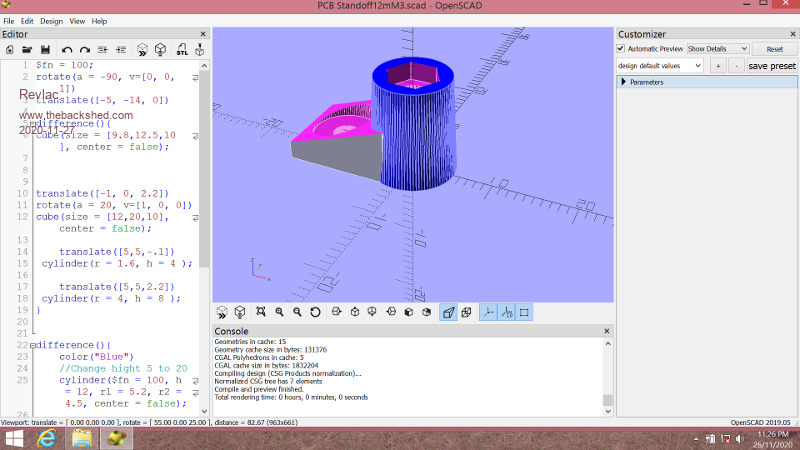The image size is (800, 450).
Task: Toggle the Perspective projection view button
Action: [448, 312]
